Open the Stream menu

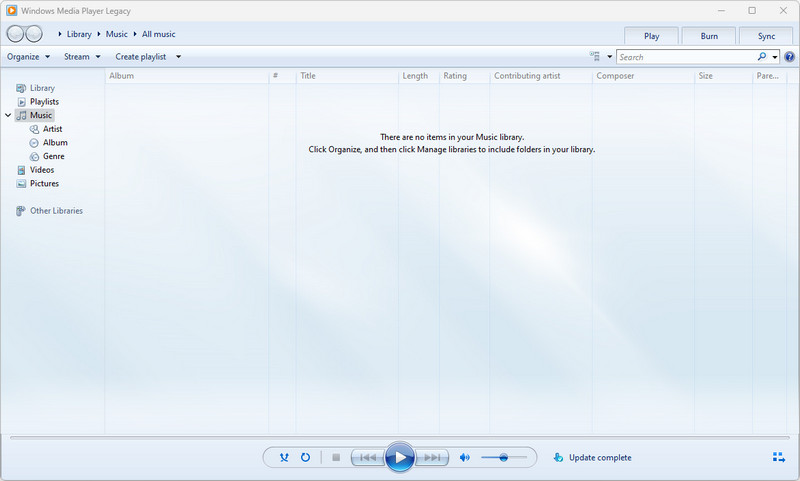click(x=82, y=57)
